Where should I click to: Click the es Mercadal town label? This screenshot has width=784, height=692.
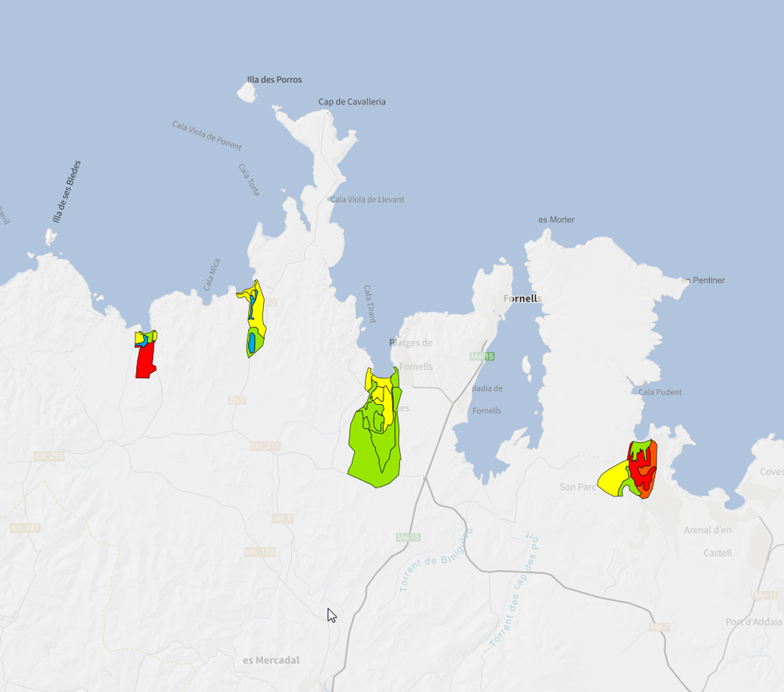point(271,660)
